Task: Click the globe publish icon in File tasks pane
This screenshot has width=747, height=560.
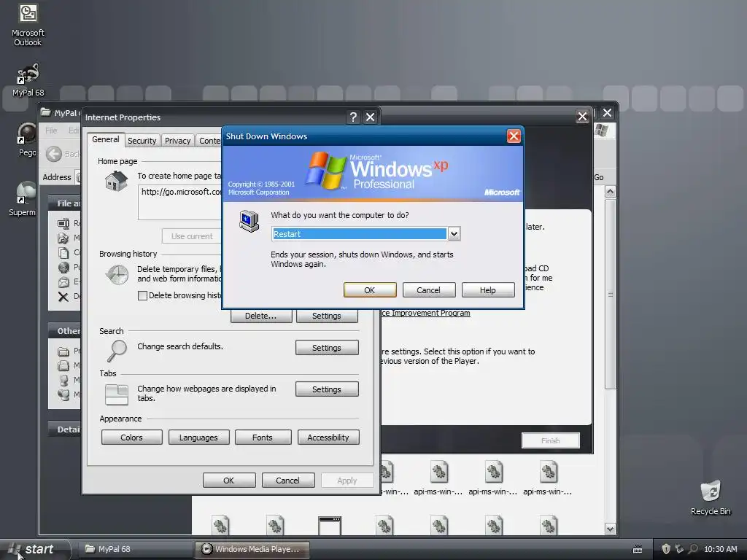Action: (x=63, y=267)
